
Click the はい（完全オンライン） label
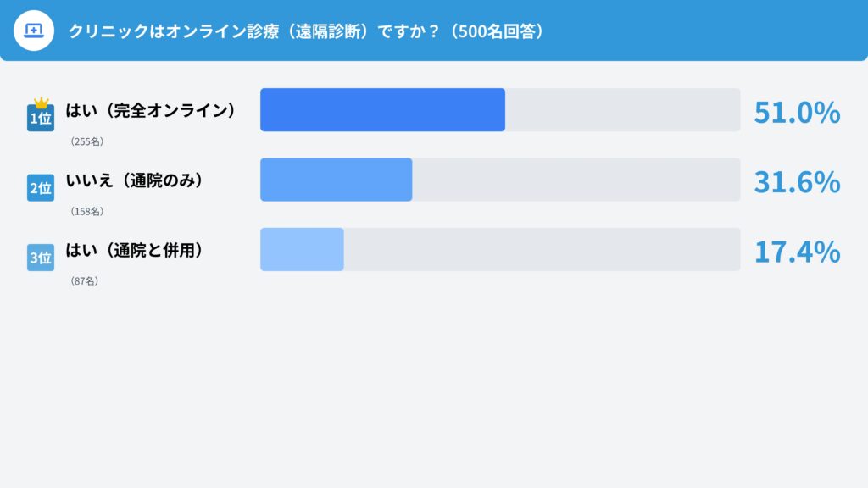151,110
